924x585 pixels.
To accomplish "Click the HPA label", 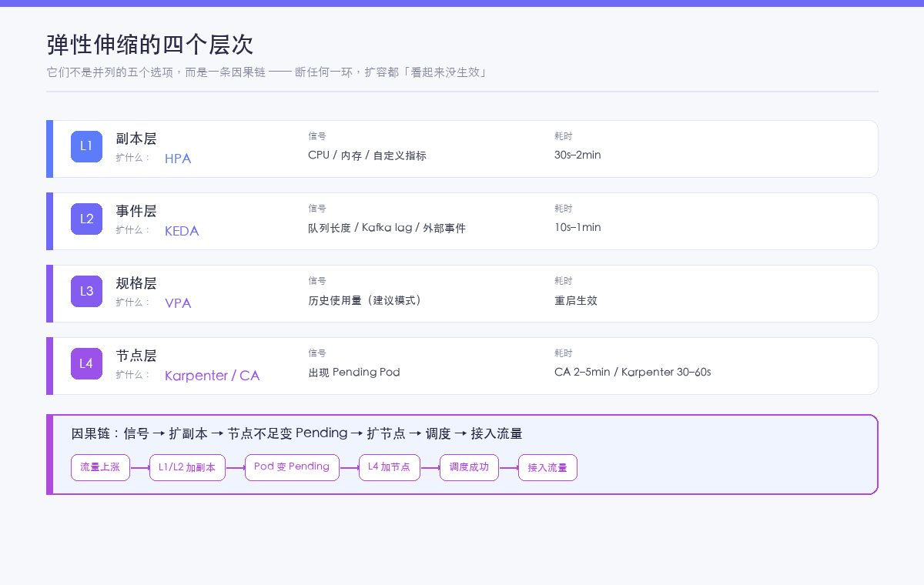I will [178, 159].
